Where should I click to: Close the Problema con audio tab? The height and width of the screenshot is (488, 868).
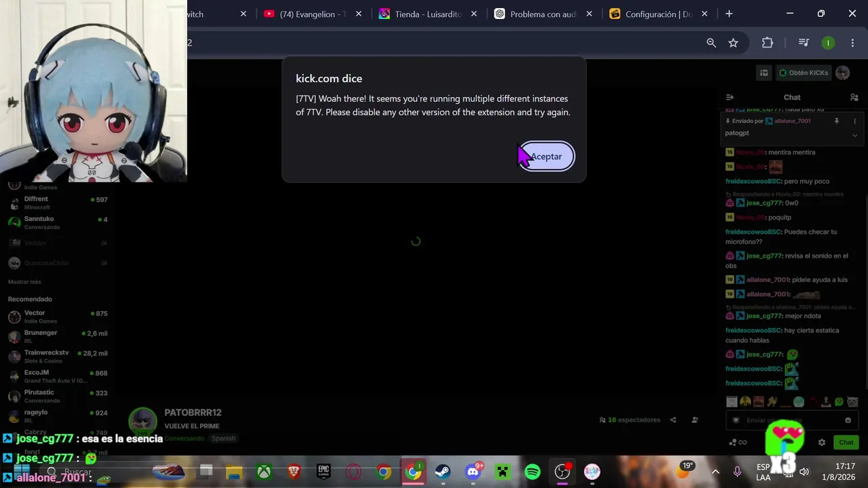coord(589,14)
